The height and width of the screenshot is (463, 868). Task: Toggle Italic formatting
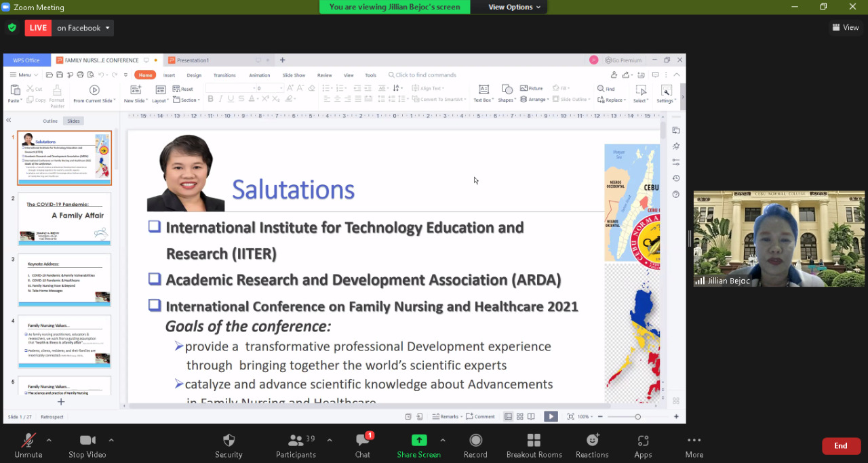click(220, 99)
